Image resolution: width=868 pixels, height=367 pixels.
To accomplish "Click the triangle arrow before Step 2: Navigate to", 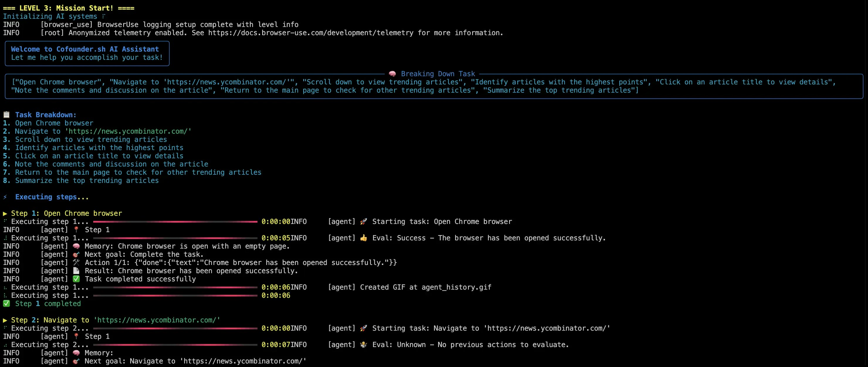I will [x=5, y=320].
